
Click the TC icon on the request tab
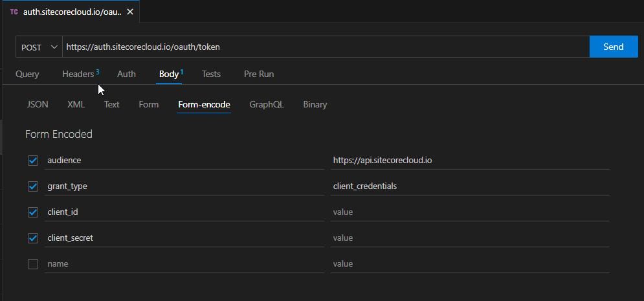pos(14,12)
